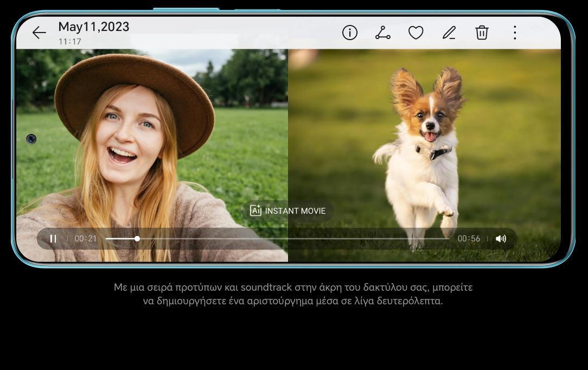This screenshot has width=588, height=370.
Task: Click the 11:17 timestamp under the date
Action: click(70, 42)
